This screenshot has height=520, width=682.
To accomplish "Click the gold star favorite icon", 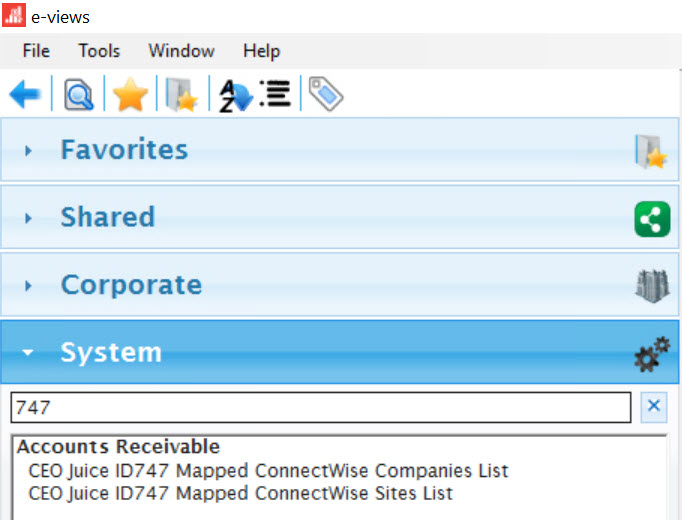I will (130, 93).
